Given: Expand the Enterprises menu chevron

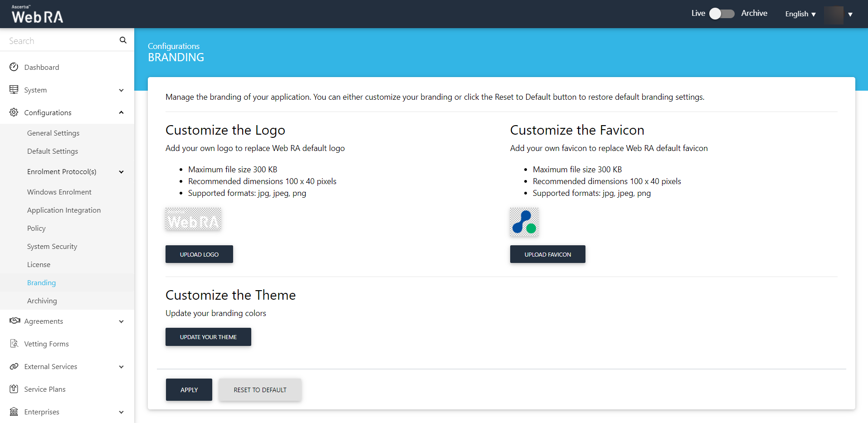Looking at the screenshot, I should (121, 412).
